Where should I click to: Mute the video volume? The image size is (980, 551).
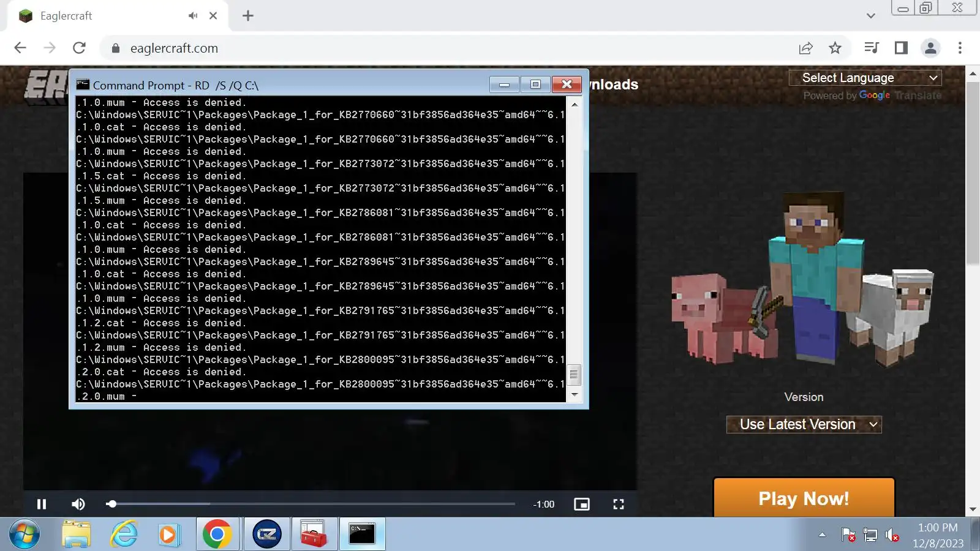click(x=78, y=504)
